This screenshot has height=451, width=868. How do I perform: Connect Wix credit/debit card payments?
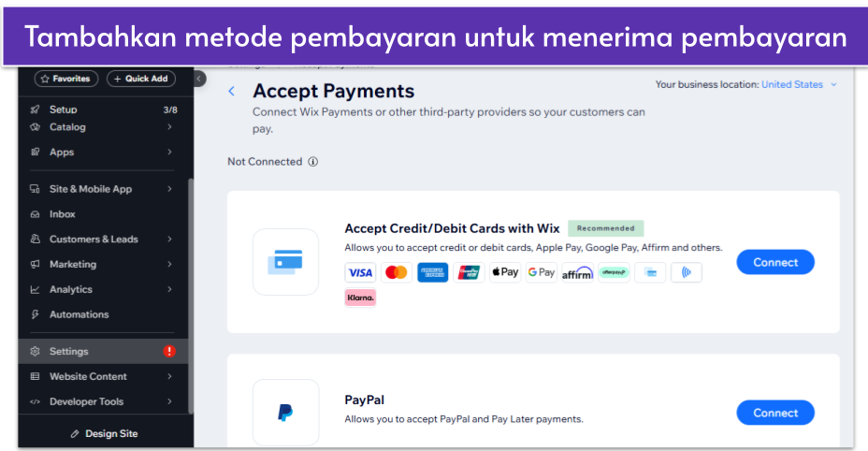(775, 262)
